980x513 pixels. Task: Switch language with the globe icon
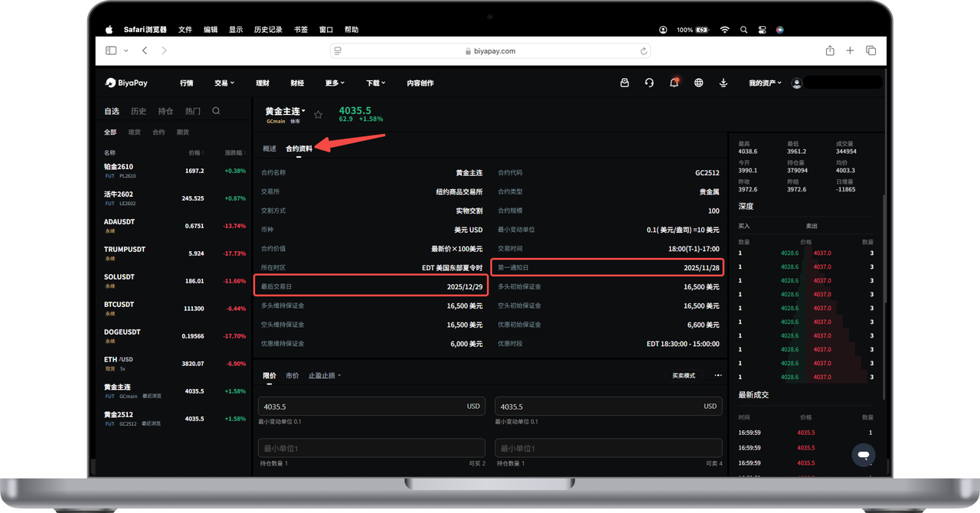click(x=698, y=83)
